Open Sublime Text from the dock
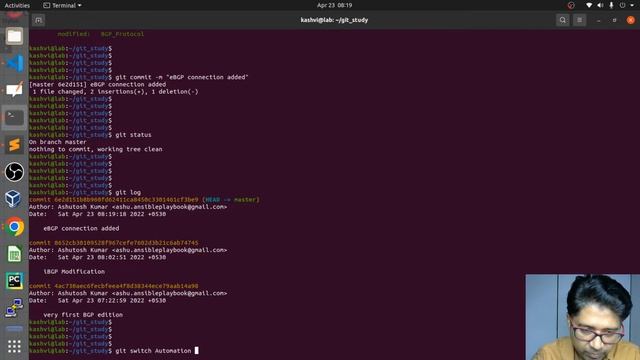640x360 pixels. [14, 144]
